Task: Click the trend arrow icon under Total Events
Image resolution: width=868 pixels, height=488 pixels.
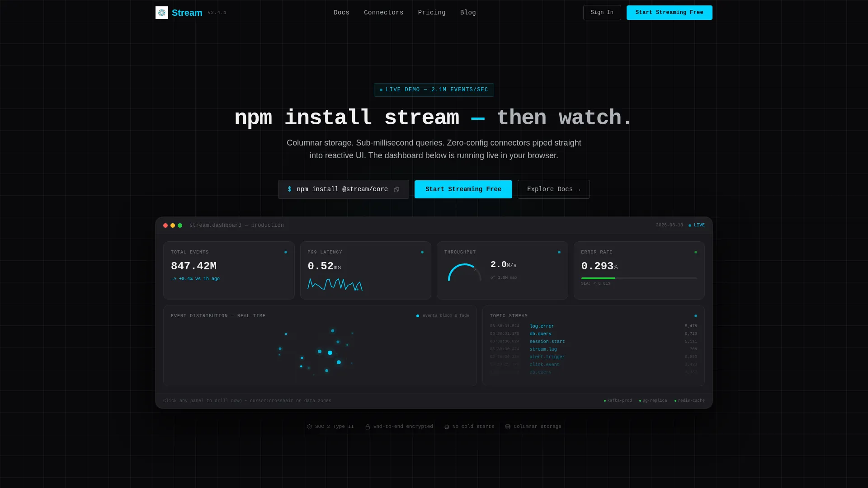Action: tap(174, 279)
